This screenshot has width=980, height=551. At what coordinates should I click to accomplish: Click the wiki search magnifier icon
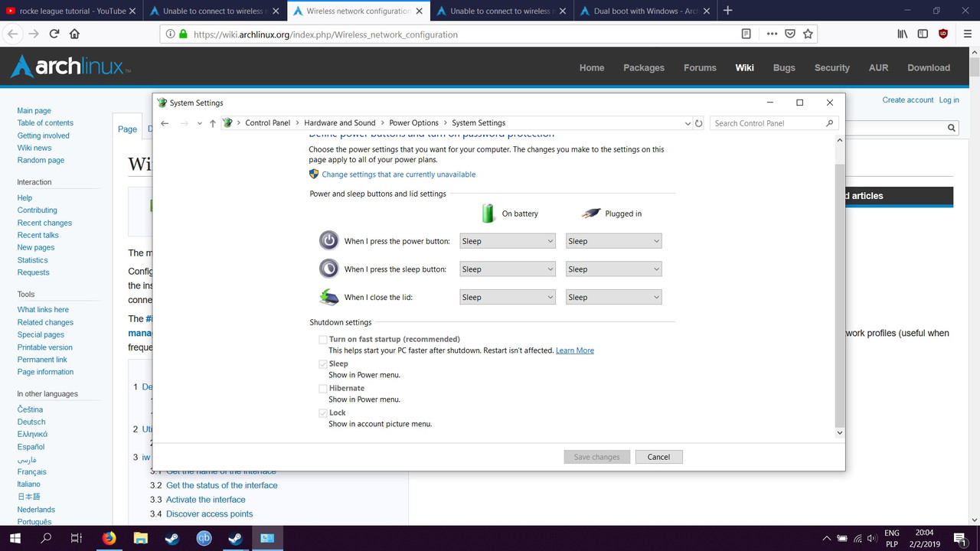pos(951,127)
